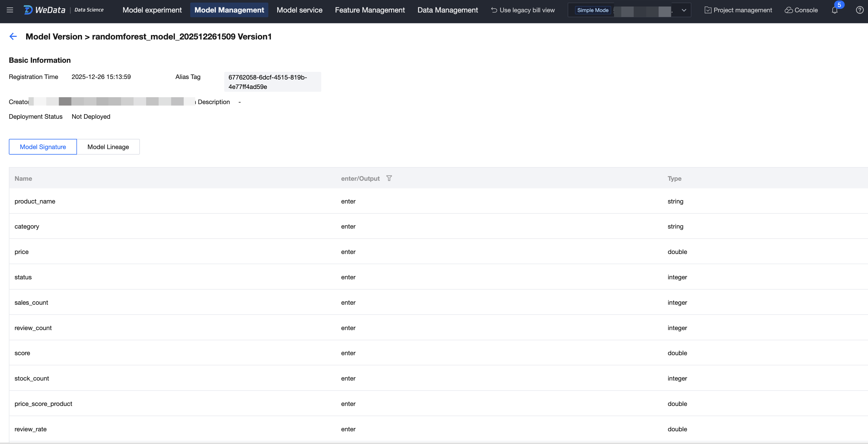
Task: Open the Model experiment menu
Action: [152, 10]
